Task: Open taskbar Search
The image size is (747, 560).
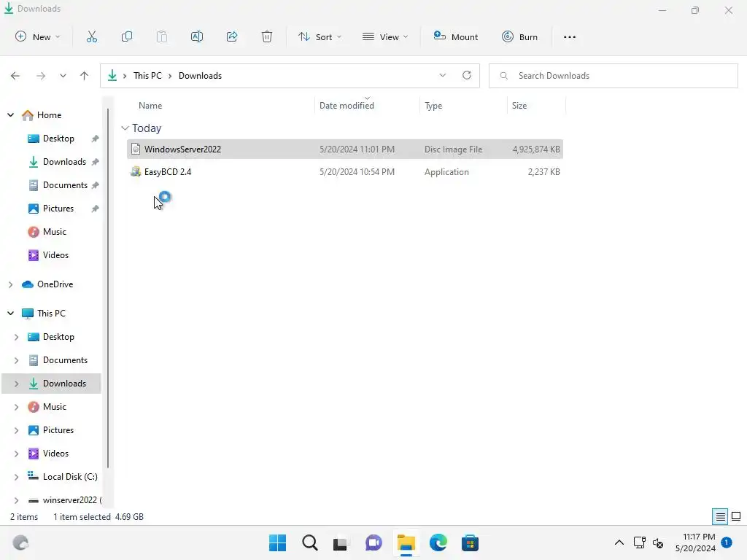Action: (309, 542)
